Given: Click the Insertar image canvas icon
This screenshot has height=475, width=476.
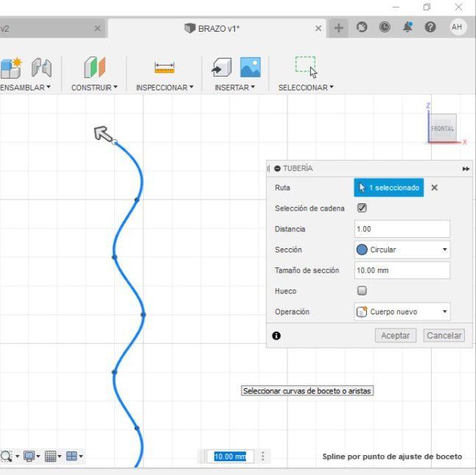Looking at the screenshot, I should [x=251, y=67].
